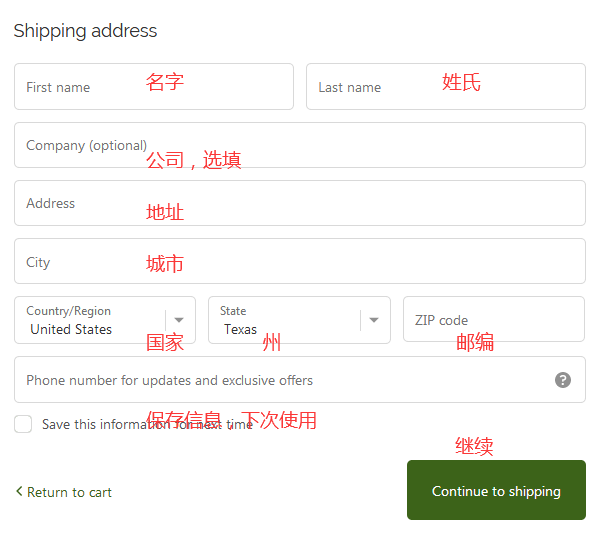The image size is (606, 544).
Task: Click the red 继续 annotation text
Action: (474, 446)
